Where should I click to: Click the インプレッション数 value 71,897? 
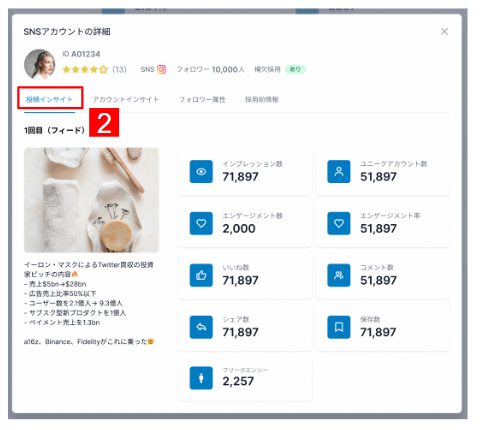[240, 177]
